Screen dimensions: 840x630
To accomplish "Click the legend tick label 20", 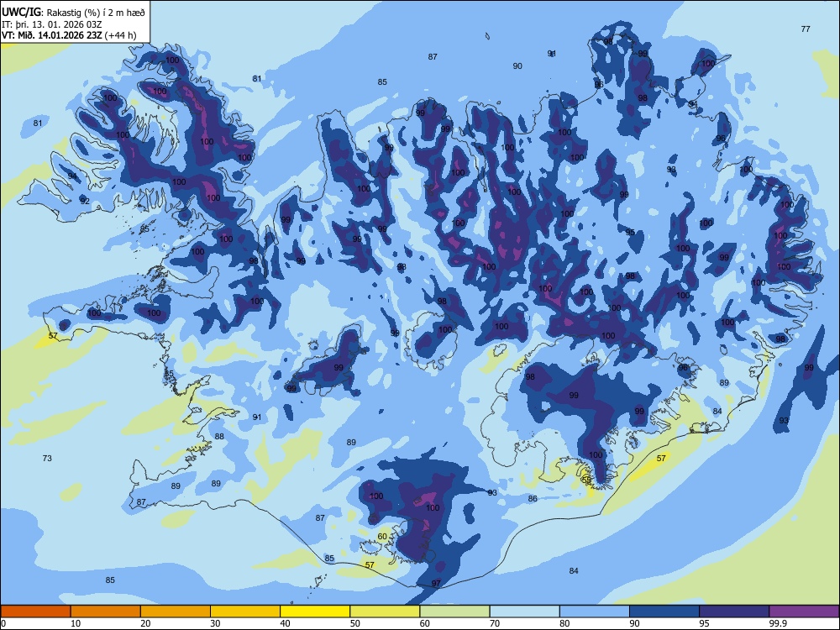I will click(x=145, y=623).
